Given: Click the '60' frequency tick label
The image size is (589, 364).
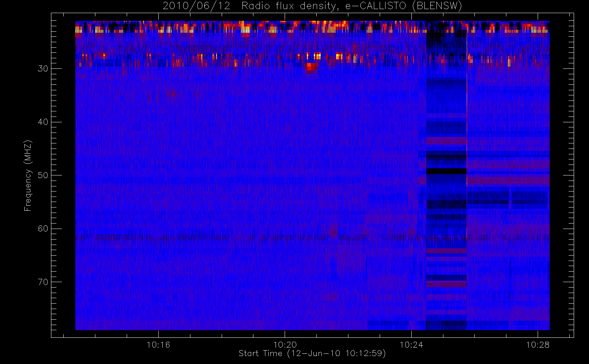Looking at the screenshot, I should [x=43, y=229].
